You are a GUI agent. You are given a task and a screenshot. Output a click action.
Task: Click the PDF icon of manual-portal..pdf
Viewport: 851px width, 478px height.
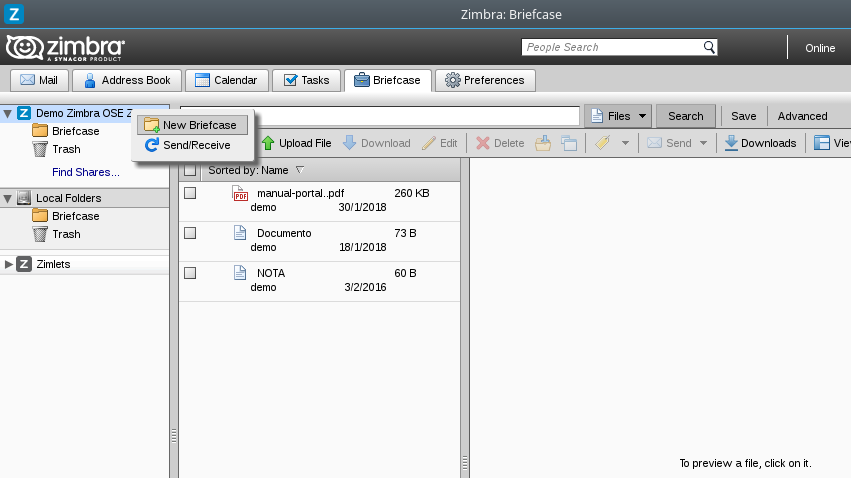coord(240,194)
